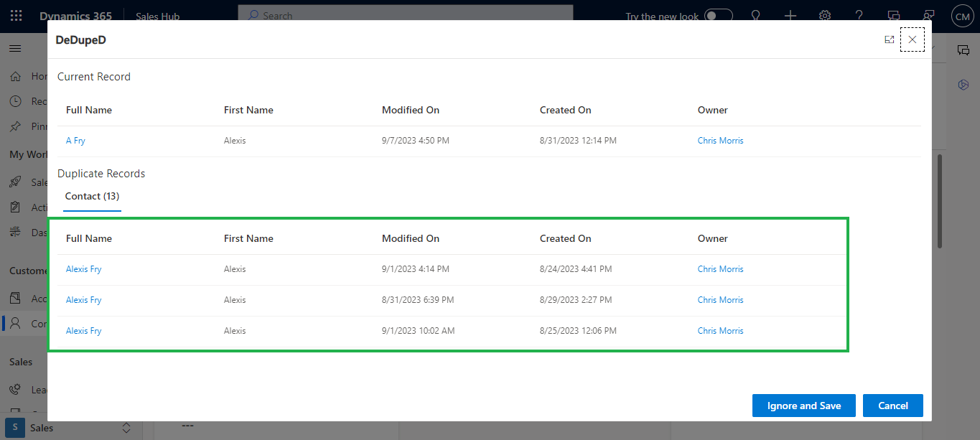Click the hamburger menu in the site map
The image size is (980, 440).
pos(15,48)
